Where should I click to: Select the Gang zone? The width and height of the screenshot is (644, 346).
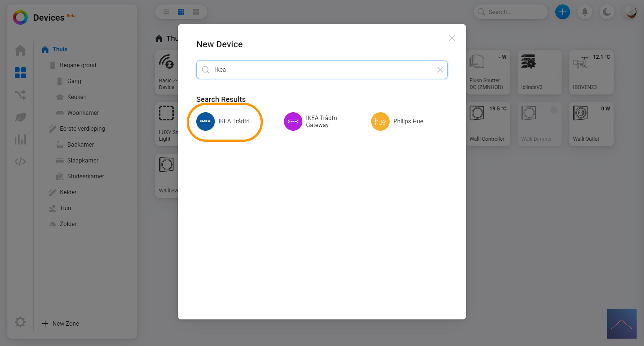point(74,81)
